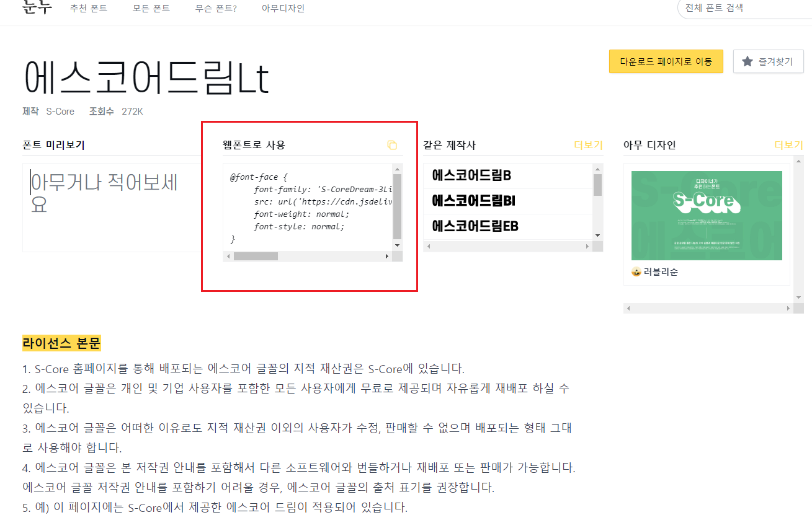Viewport: 812px width, 515px height.
Task: Open the 추천 폰트 menu
Action: coord(89,9)
